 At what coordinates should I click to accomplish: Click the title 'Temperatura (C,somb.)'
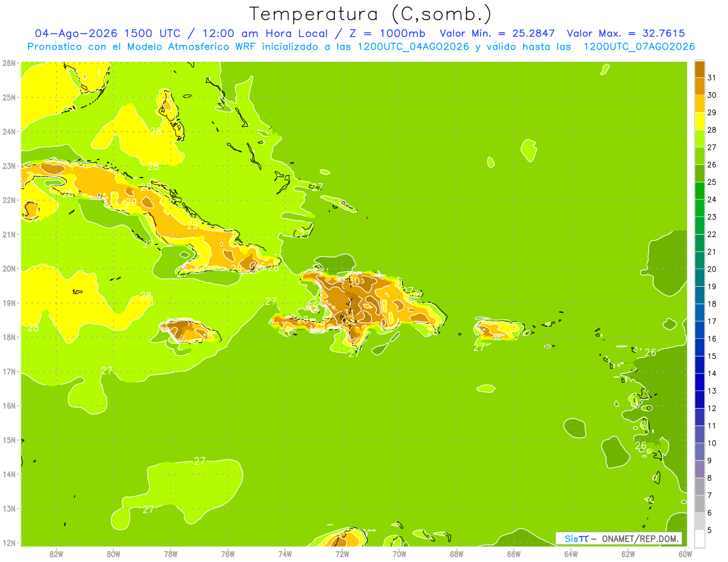click(x=371, y=13)
